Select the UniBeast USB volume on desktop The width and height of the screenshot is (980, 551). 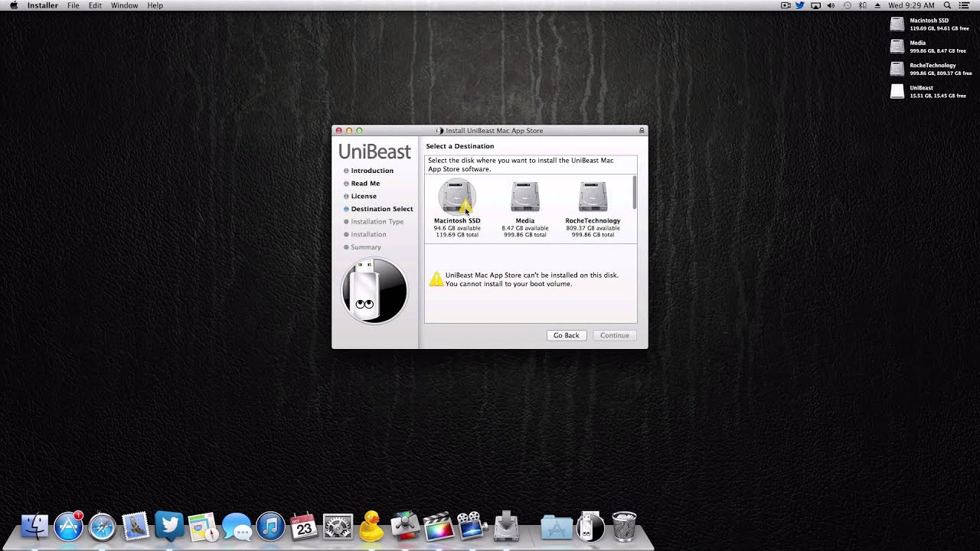pos(897,92)
